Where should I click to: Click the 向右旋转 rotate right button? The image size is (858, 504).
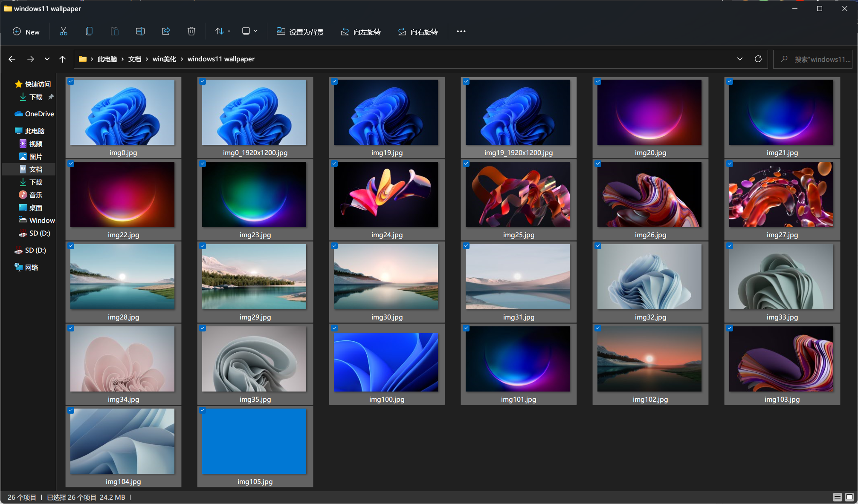(418, 32)
